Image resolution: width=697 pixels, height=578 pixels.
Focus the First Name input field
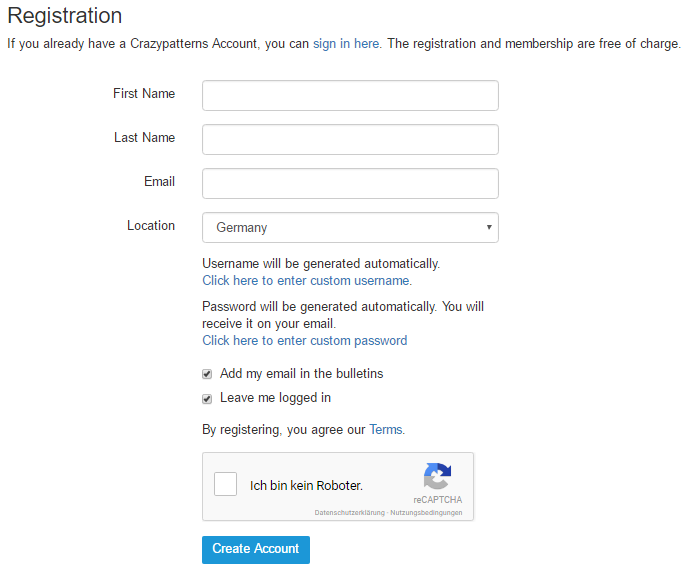pyautogui.click(x=350, y=96)
